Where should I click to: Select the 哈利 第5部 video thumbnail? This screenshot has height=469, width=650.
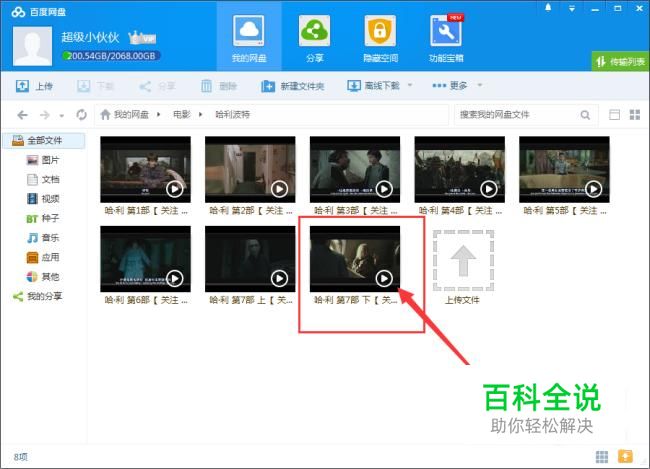click(x=564, y=169)
